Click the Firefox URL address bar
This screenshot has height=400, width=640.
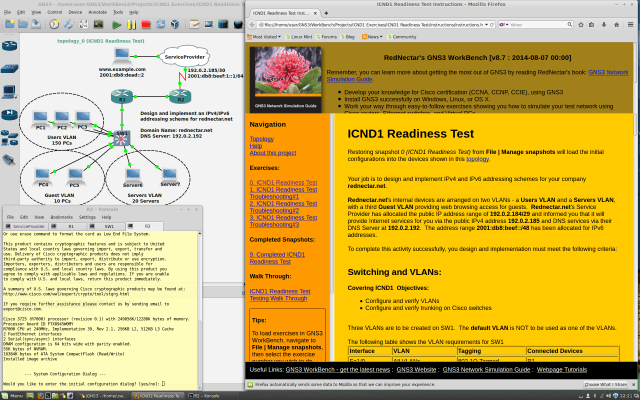pyautogui.click(x=371, y=25)
